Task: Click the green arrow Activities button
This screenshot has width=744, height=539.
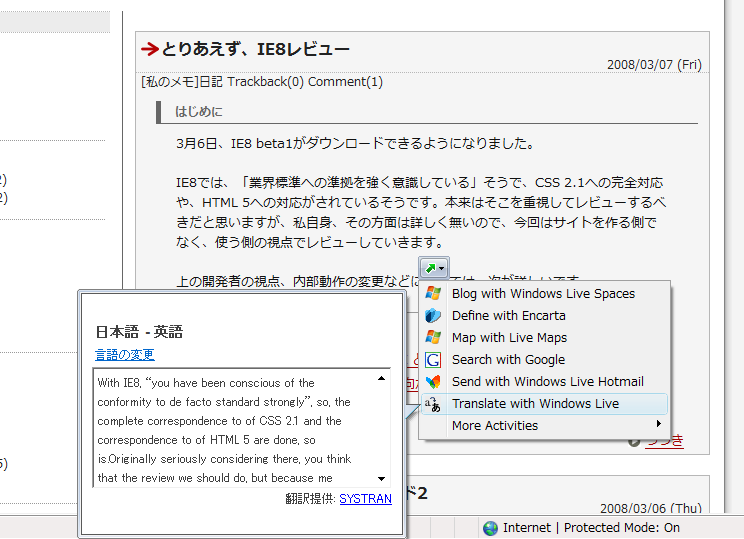Action: pyautogui.click(x=434, y=268)
